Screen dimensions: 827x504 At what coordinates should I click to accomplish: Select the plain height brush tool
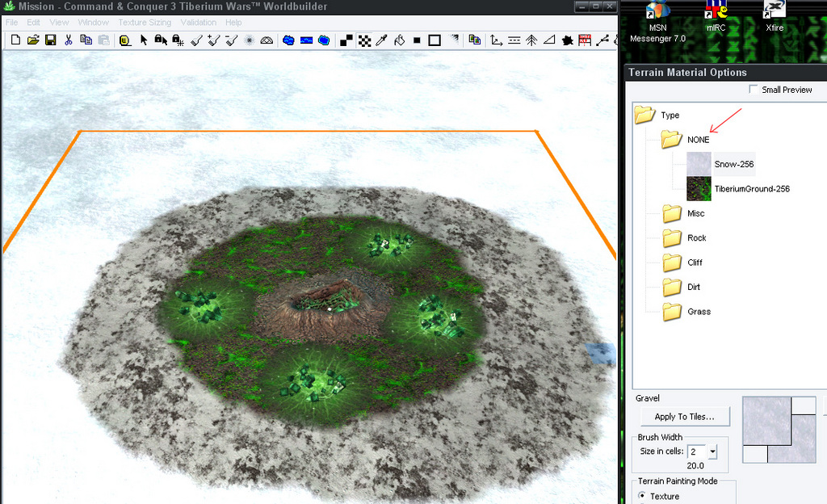[x=196, y=40]
